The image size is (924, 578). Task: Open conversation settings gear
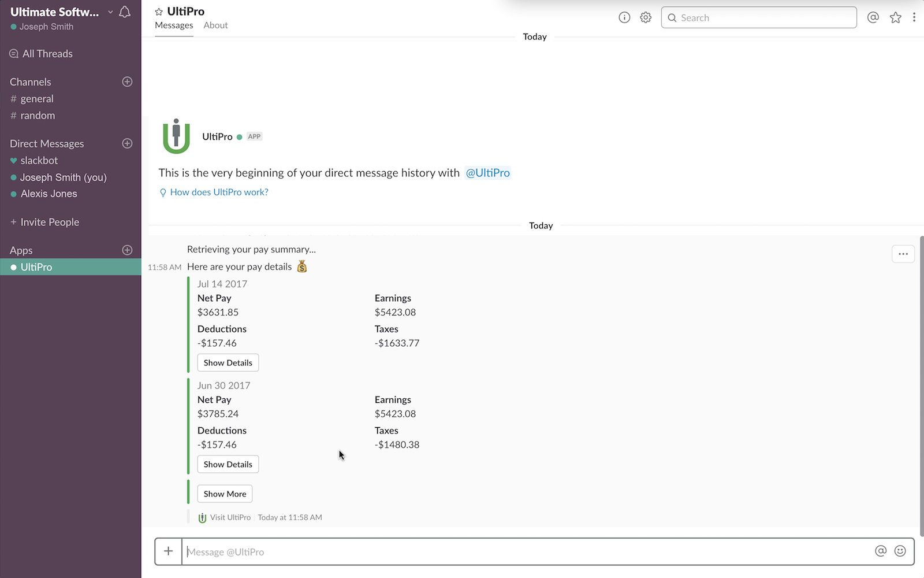646,17
